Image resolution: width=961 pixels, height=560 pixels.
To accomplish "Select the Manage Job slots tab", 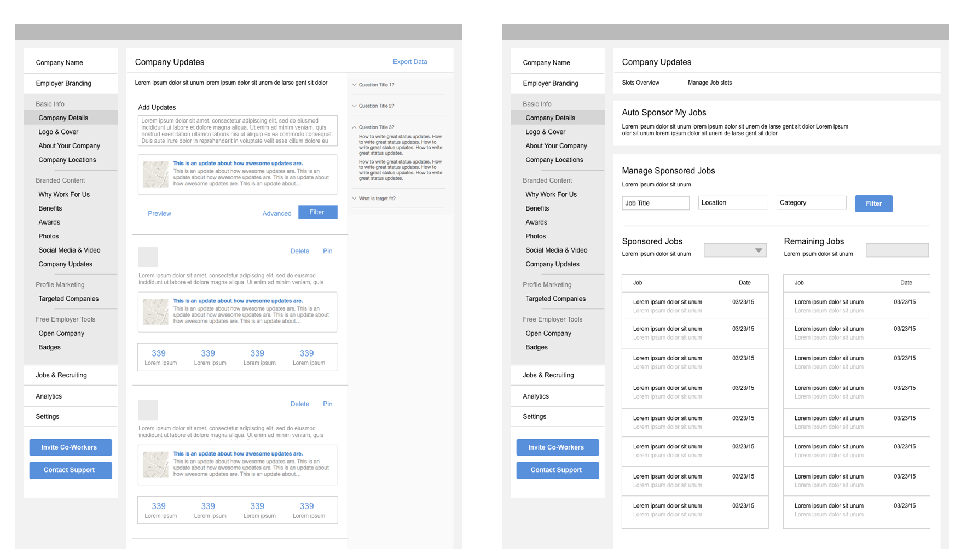I will pos(709,83).
